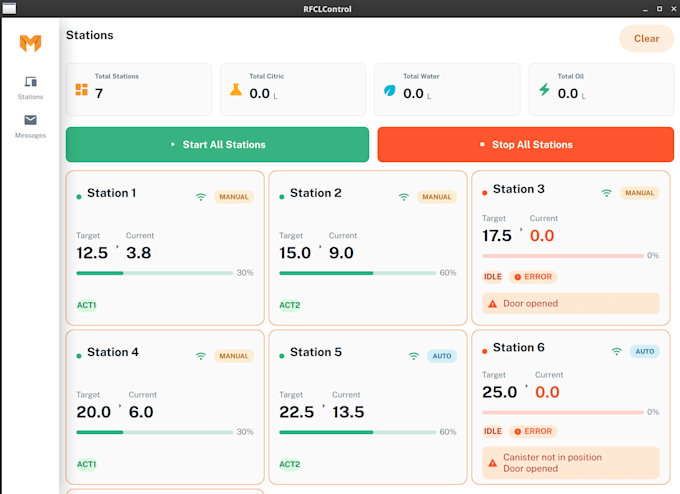The width and height of the screenshot is (680, 494).
Task: Click the Station 4 current value 6.0
Action: pos(141,412)
